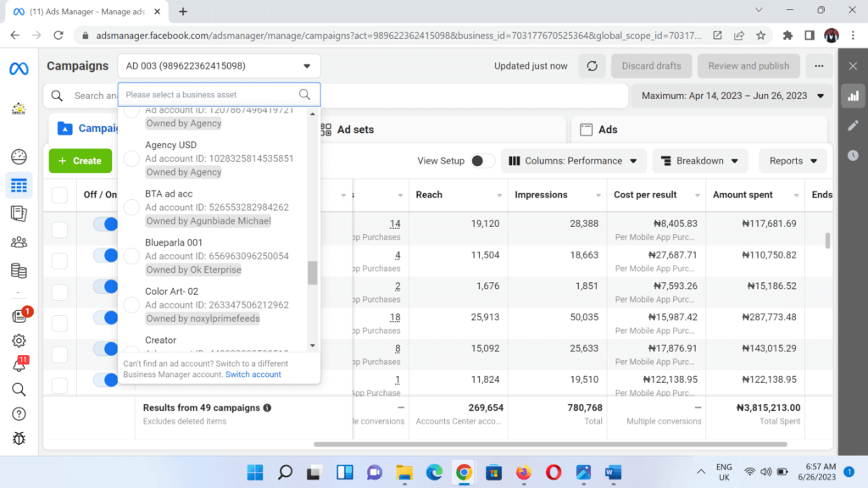Click the magnifier search icon in left sidebar
This screenshot has width=868, height=488.
19,390
